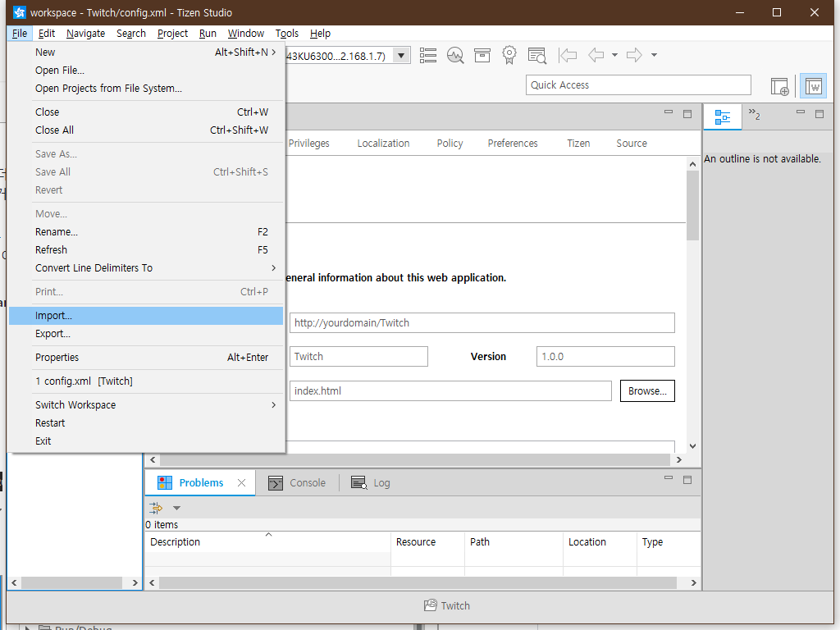Open the device selection combo dropdown
Viewport: 840px width, 630px height.
pyautogui.click(x=401, y=56)
